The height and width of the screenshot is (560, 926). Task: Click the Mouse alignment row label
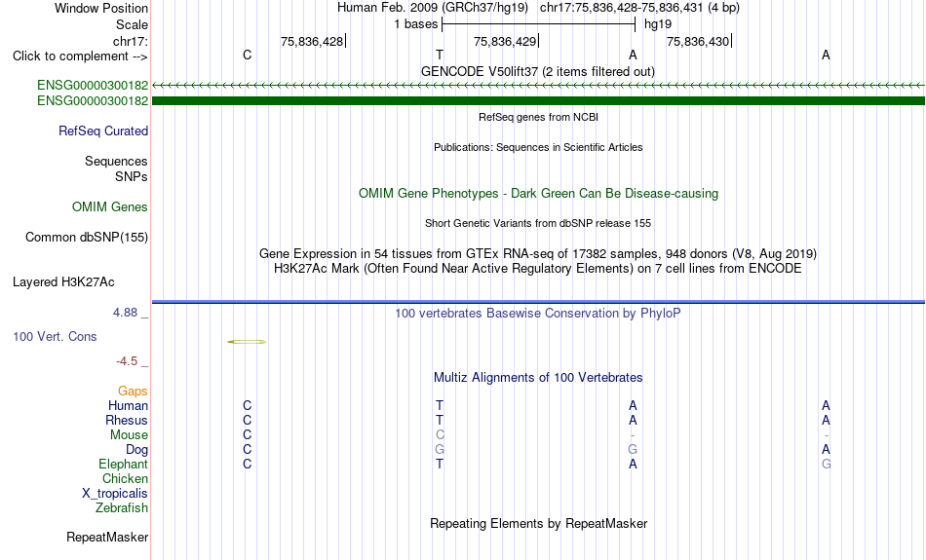[129, 435]
